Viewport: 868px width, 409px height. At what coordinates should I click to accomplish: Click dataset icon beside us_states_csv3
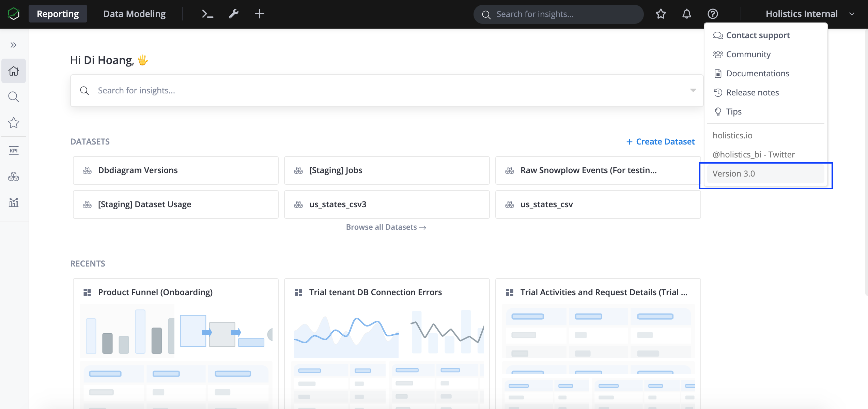point(298,204)
